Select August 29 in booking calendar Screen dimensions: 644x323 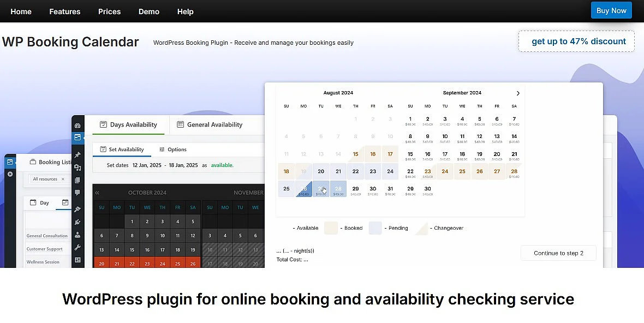pos(356,189)
